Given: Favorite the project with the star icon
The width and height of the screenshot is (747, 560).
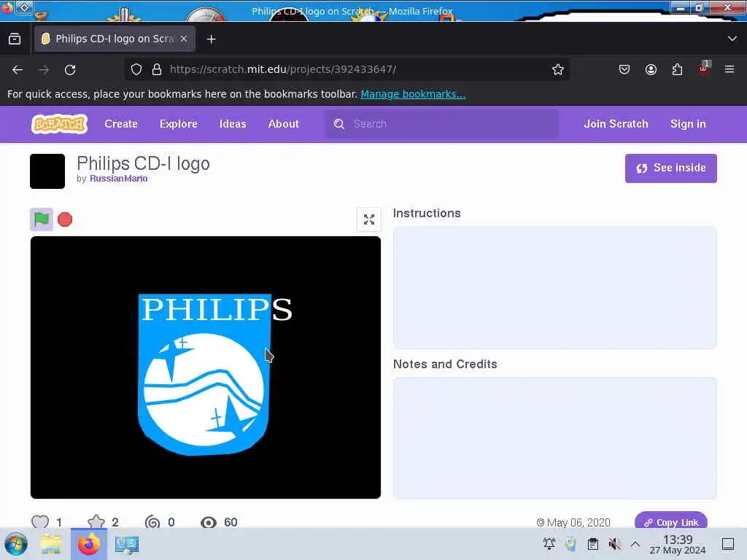Looking at the screenshot, I should click(96, 522).
